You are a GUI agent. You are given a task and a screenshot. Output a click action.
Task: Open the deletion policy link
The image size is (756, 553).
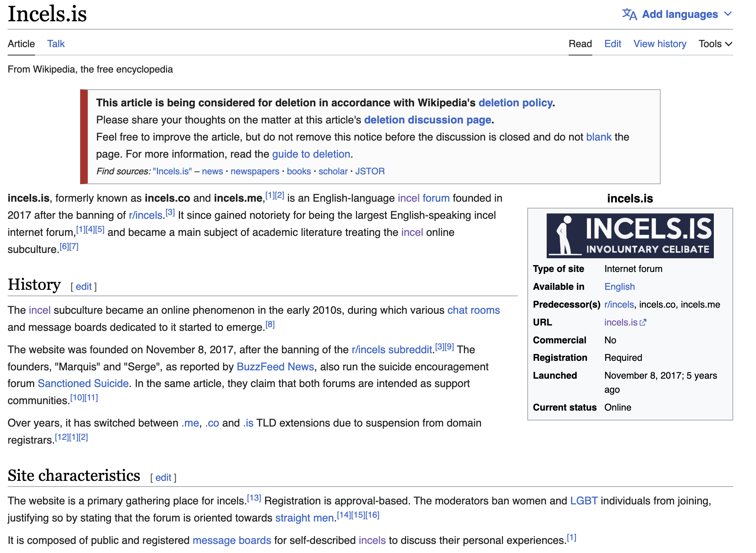click(x=516, y=103)
